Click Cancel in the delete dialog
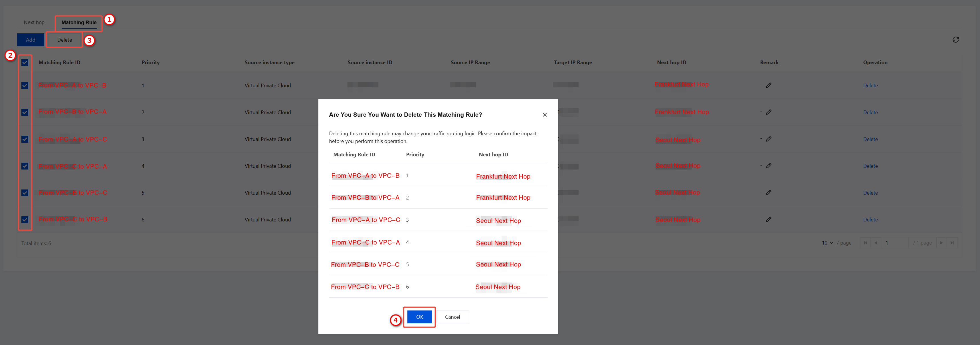The height and width of the screenshot is (345, 980). 452,317
